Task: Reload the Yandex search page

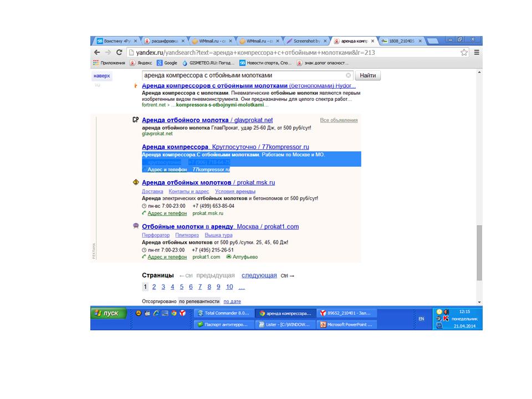Action: click(119, 52)
